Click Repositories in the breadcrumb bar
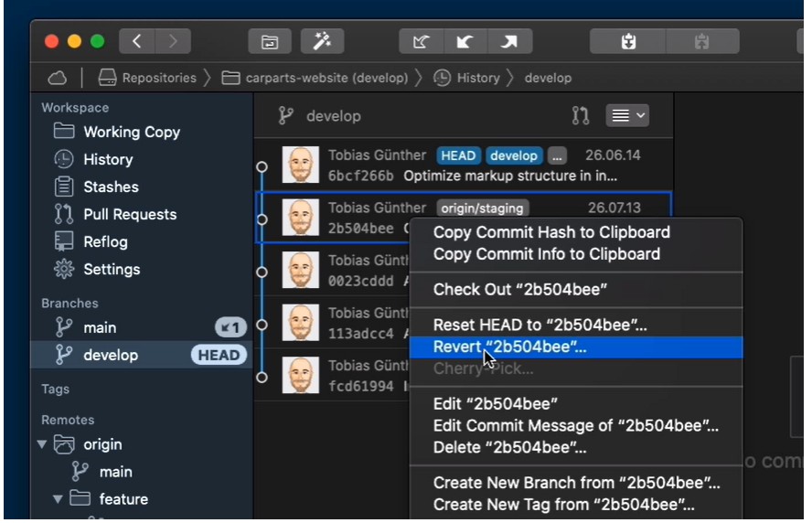 point(158,78)
